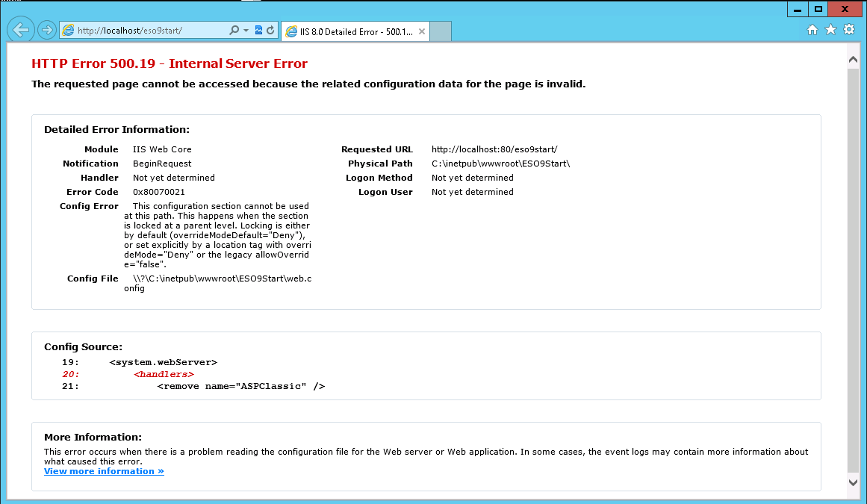Open the Home page icon

tap(812, 30)
